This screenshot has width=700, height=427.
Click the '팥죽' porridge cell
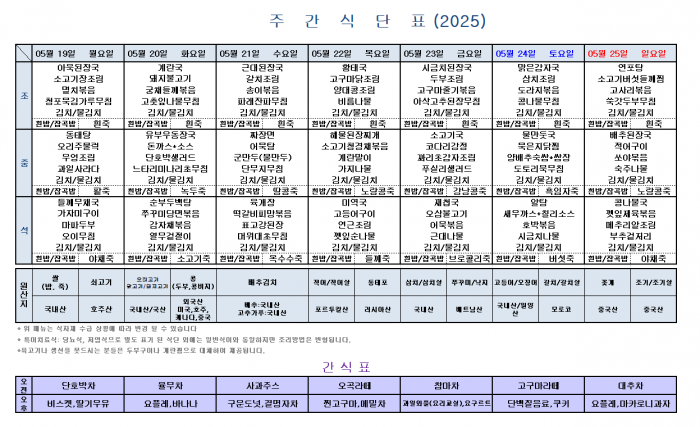[x=101, y=191]
